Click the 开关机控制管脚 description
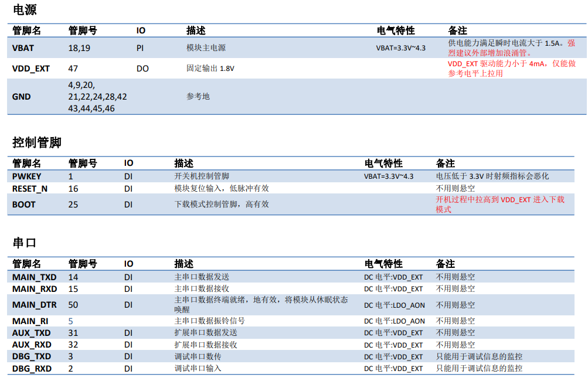 click(202, 176)
